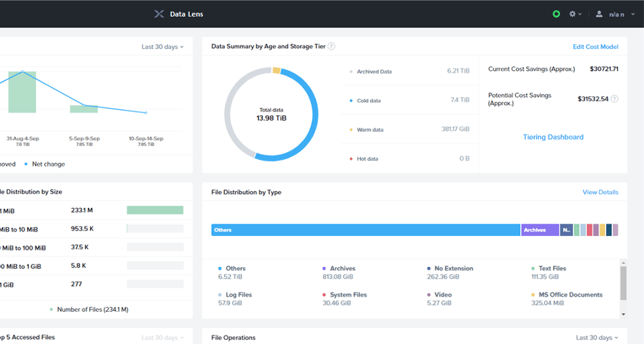Click the 953.5 K file count value
This screenshot has width=644, height=344.
[82, 228]
